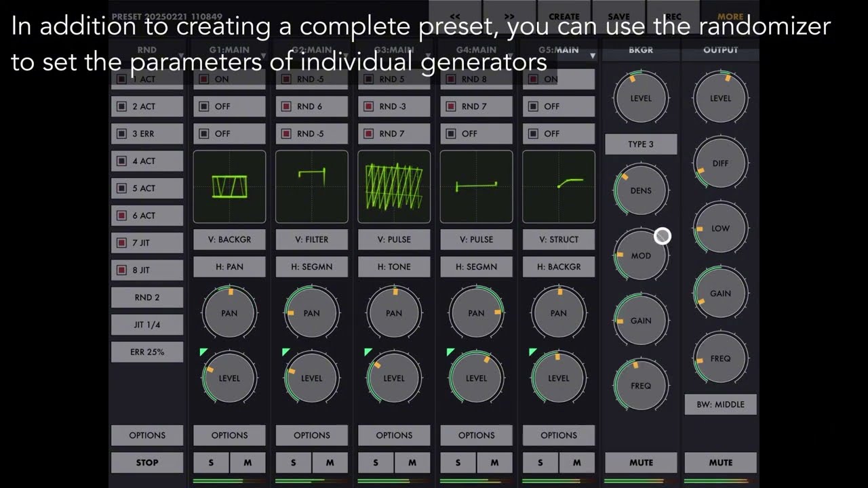This screenshot has height=488, width=868.
Task: Toggle the 8 JIT checkbox
Action: 122,270
